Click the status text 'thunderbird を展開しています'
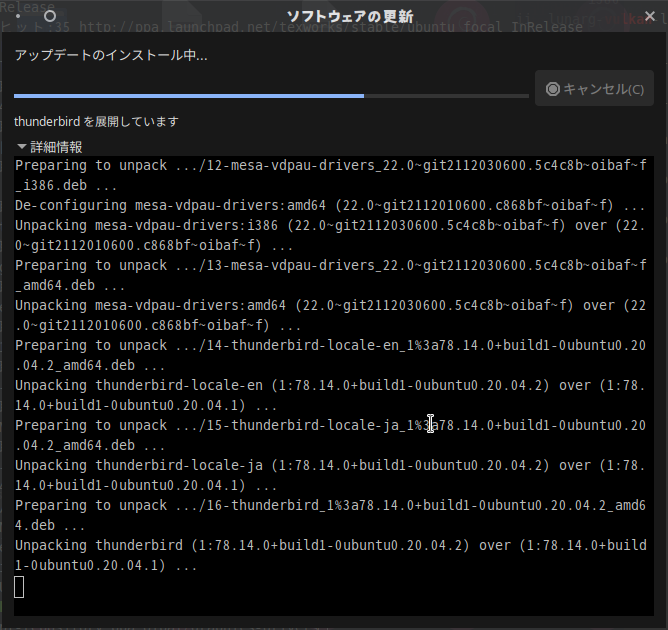The height and width of the screenshot is (630, 668). point(96,122)
